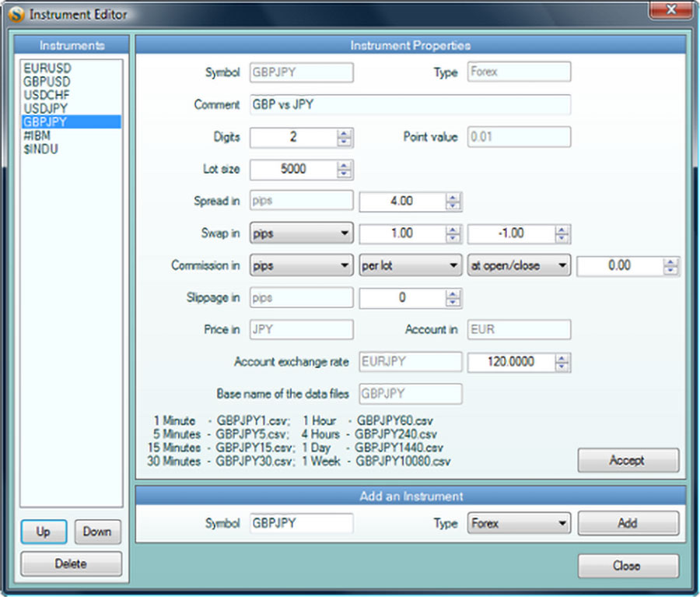Click the Symbol field in Add an Instrument
The image size is (700, 597).
(x=301, y=523)
